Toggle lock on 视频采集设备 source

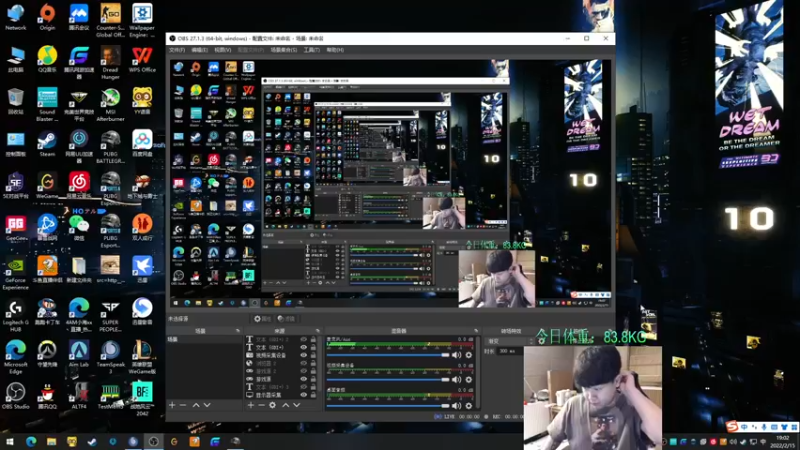coord(313,355)
